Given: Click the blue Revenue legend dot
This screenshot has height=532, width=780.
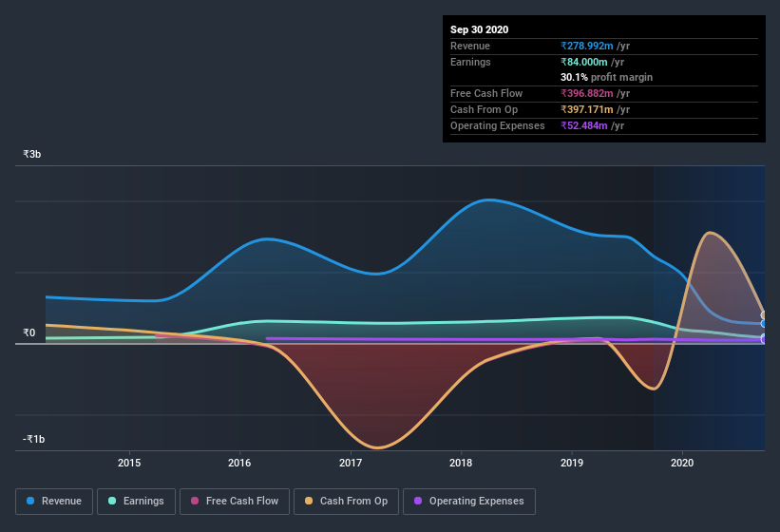Looking at the screenshot, I should pos(30,501).
